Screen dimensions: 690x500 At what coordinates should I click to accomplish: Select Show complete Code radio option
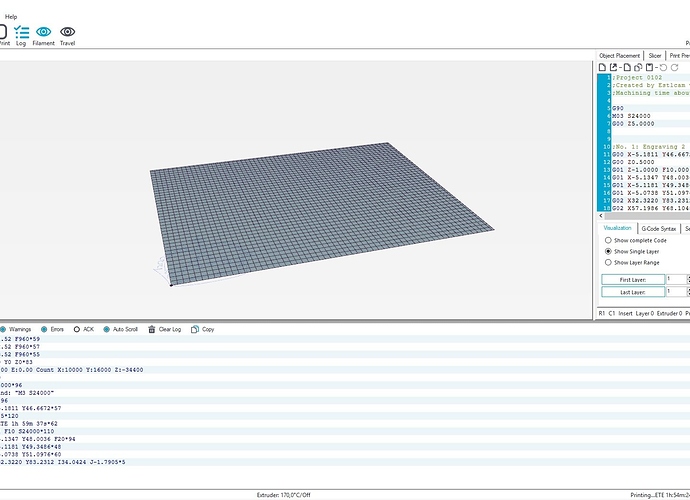(635, 240)
